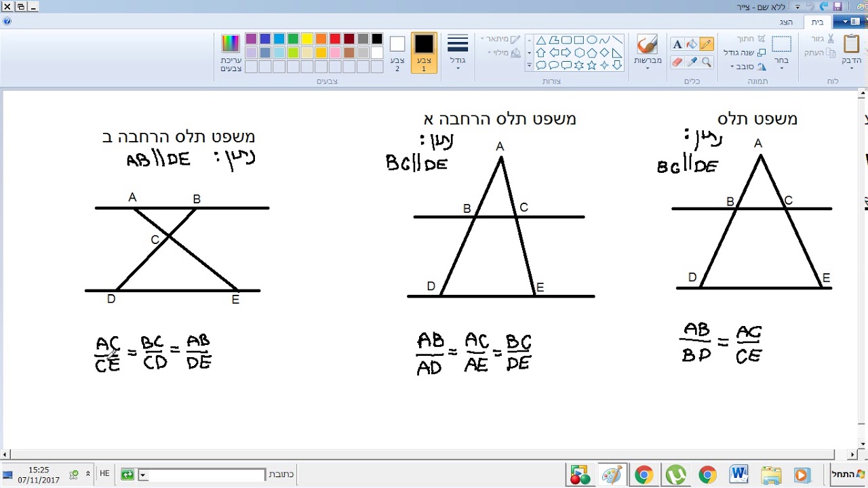Choose the Left arrow shape

click(553, 52)
